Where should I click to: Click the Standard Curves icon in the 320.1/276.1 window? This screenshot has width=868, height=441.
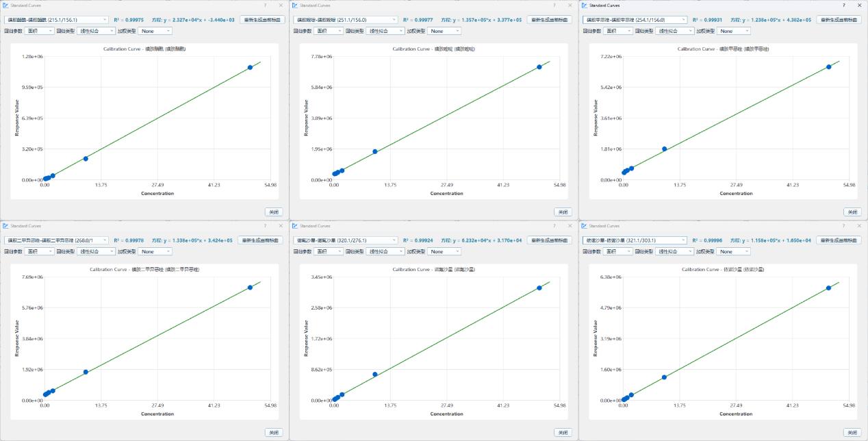click(296, 225)
